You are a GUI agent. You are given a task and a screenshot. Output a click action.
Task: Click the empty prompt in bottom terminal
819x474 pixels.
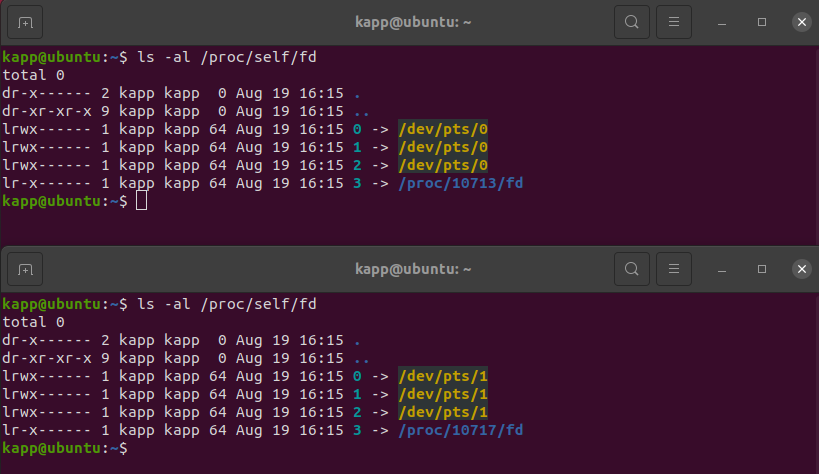pos(141,449)
